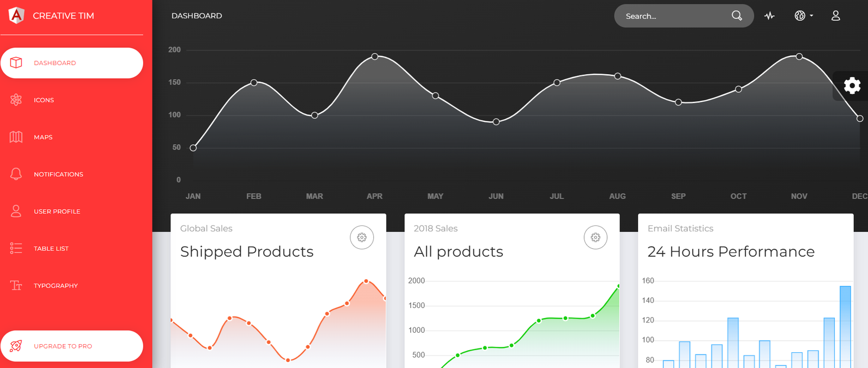Open the activity pulse icon in navbar
The image size is (868, 368).
coord(769,16)
